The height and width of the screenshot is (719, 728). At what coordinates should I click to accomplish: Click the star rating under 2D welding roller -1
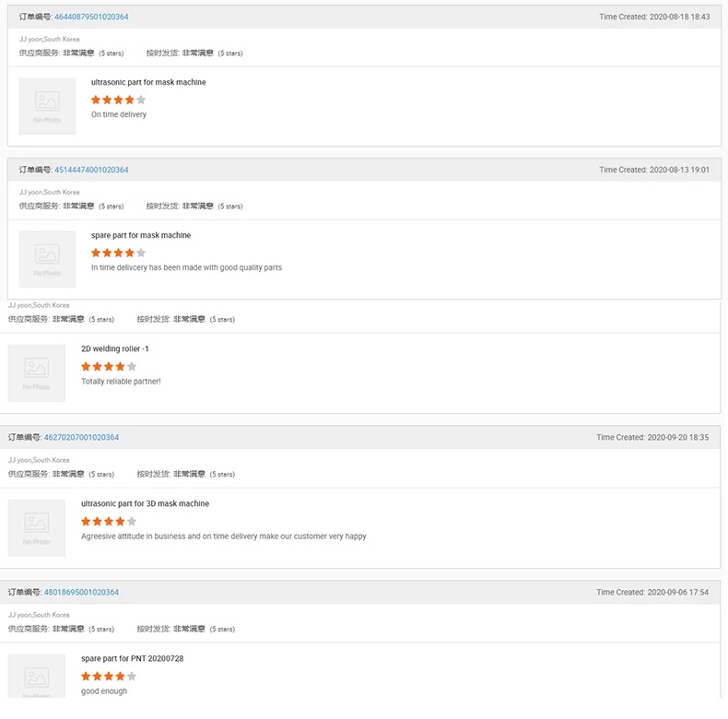click(109, 367)
